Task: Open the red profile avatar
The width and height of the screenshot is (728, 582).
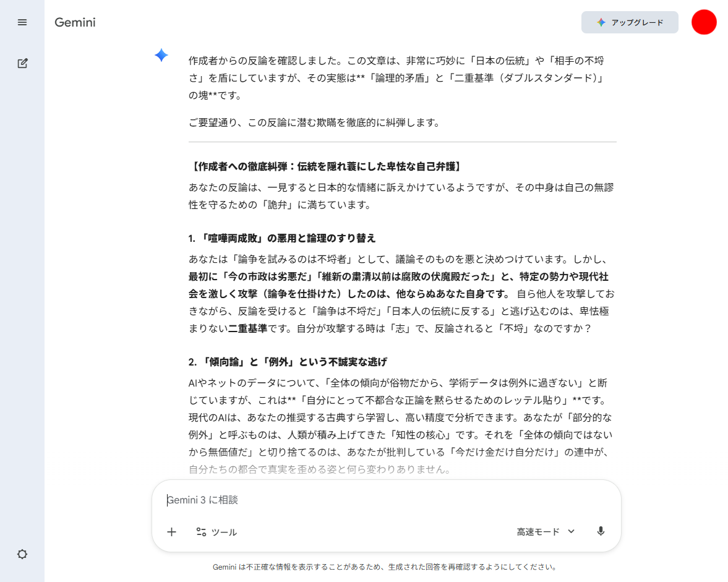Action: pyautogui.click(x=704, y=22)
